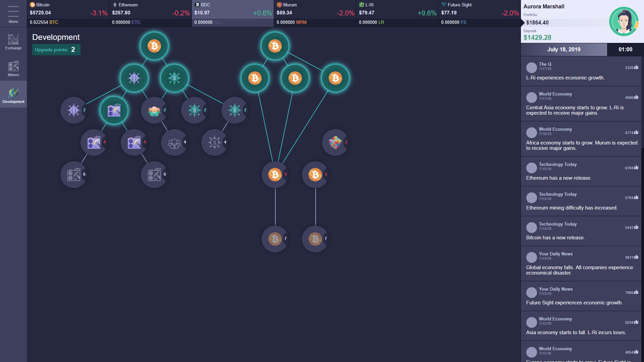Click the news feed scrollbar
The height and width of the screenshot is (362, 644).
(x=642, y=101)
